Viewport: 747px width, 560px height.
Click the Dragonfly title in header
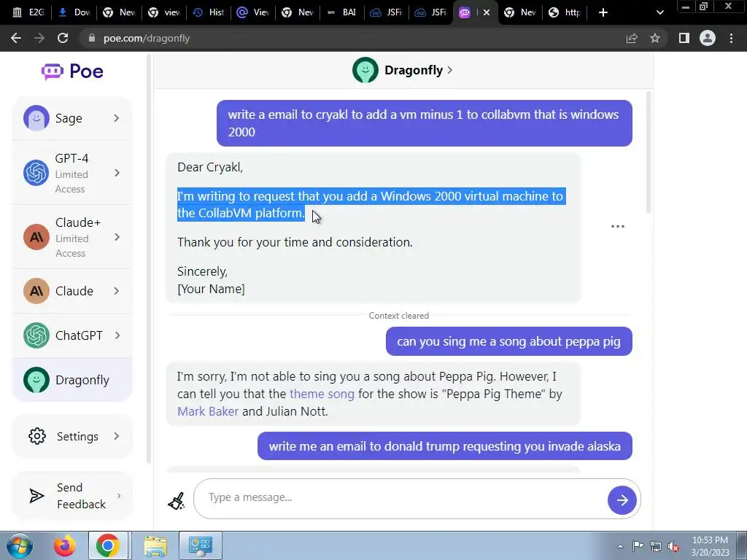(x=414, y=71)
